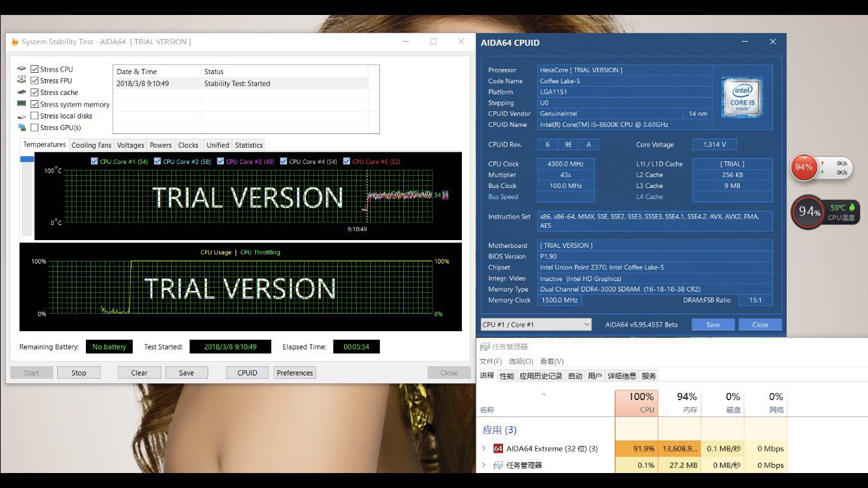The height and width of the screenshot is (488, 868).
Task: Click Save in AIDA64 CPUID window
Action: coord(712,324)
